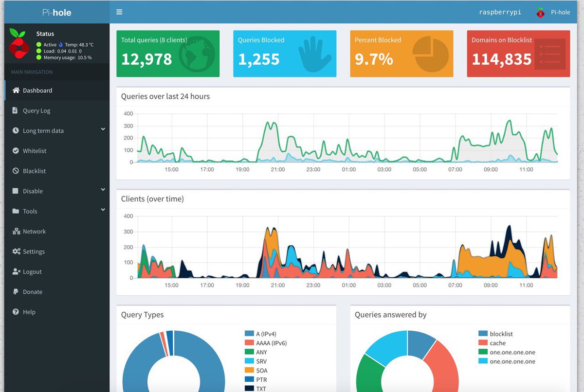Click the light blue one.one.one.one legend swatch

click(483, 361)
